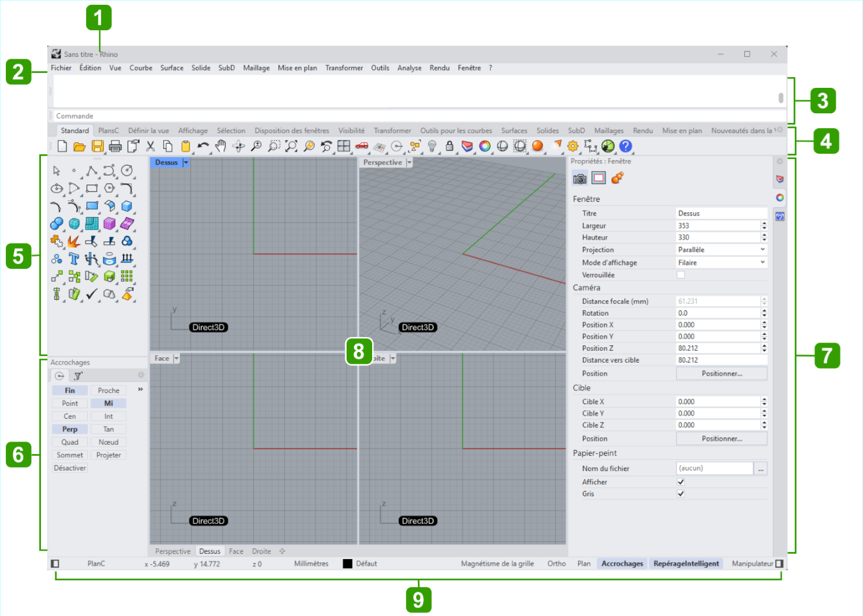Click the Undo arrow icon

click(203, 146)
